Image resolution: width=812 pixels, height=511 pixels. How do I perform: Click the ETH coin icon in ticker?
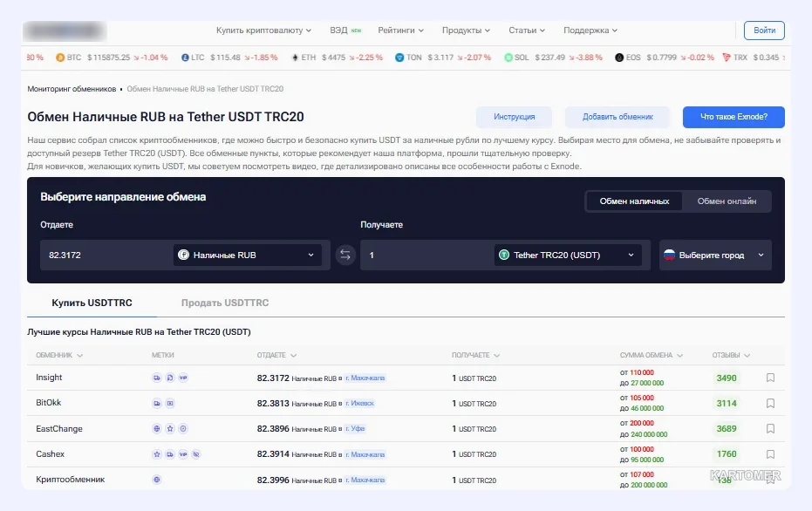coord(295,58)
